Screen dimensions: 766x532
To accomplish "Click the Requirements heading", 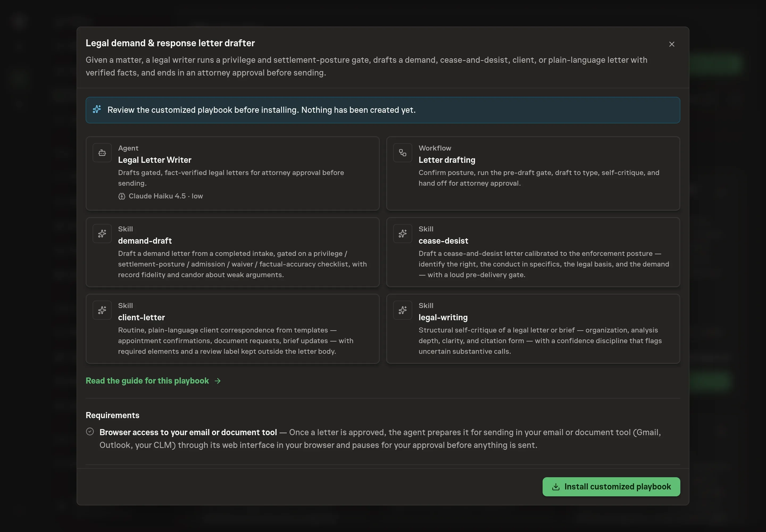I will click(112, 415).
